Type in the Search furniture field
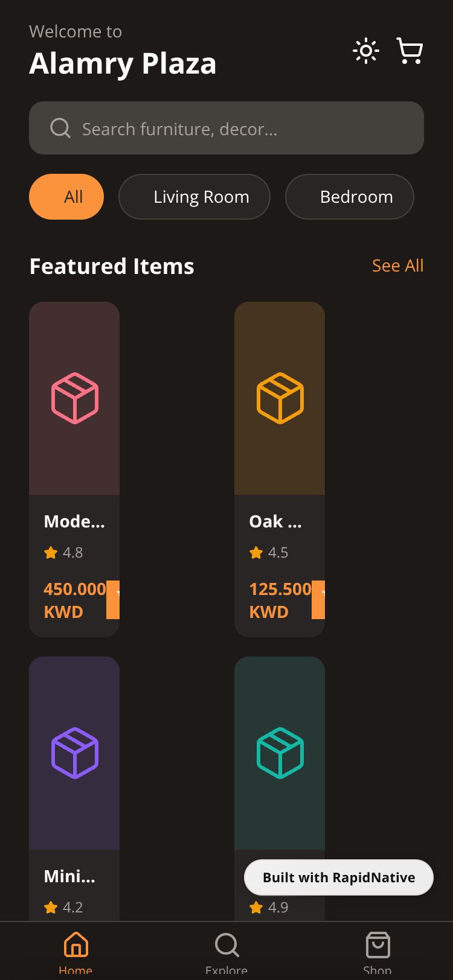The width and height of the screenshot is (453, 980). pos(242,129)
